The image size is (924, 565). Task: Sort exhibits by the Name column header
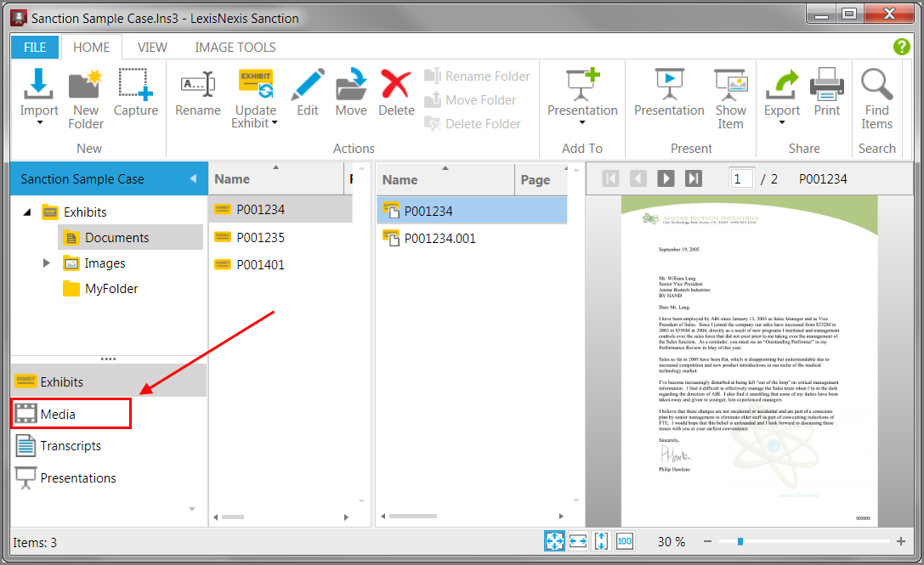(x=275, y=179)
